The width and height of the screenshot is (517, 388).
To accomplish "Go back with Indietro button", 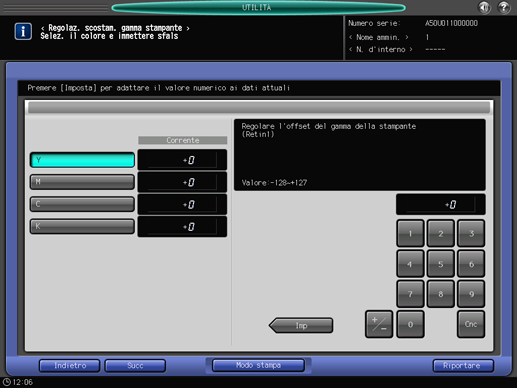I will 70,366.
